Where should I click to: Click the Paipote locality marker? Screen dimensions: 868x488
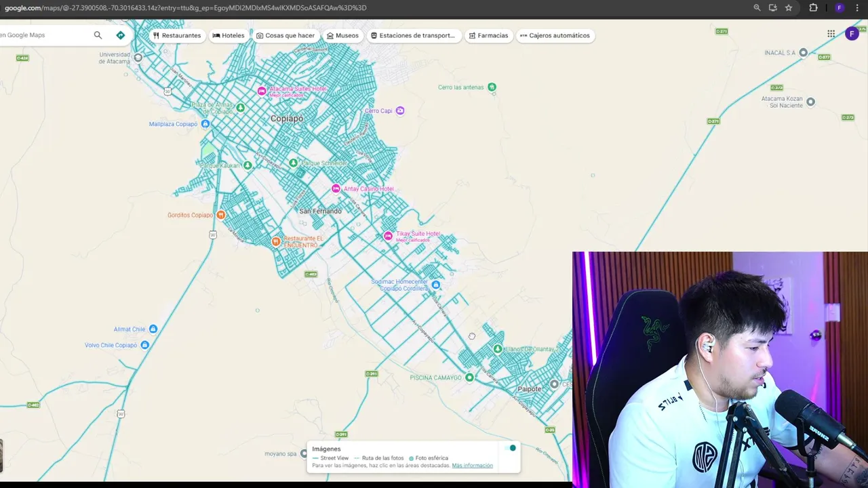tap(530, 389)
